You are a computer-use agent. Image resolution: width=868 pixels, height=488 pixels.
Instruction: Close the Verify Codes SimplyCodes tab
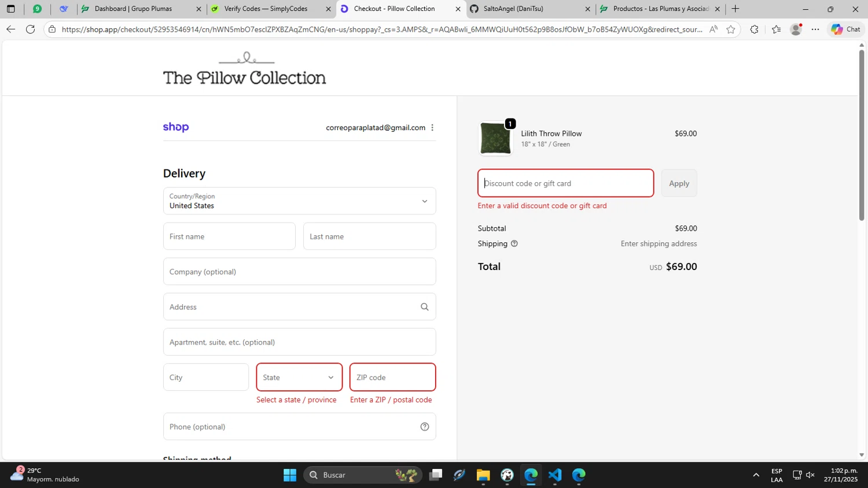328,9
